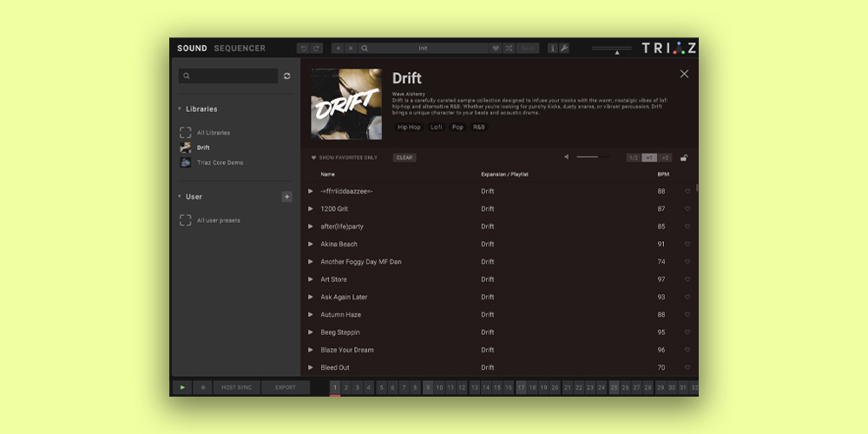Image resolution: width=868 pixels, height=434 pixels.
Task: Set preview tempo to 1/2 speed
Action: (x=634, y=158)
